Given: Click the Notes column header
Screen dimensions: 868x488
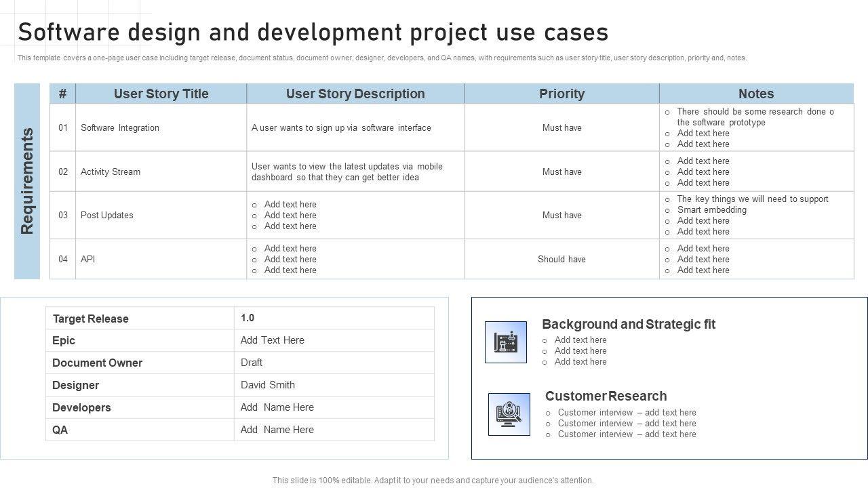Looking at the screenshot, I should pos(755,94).
